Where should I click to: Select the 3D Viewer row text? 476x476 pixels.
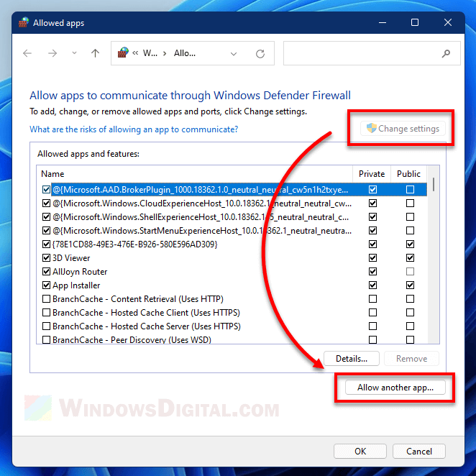[x=71, y=258]
